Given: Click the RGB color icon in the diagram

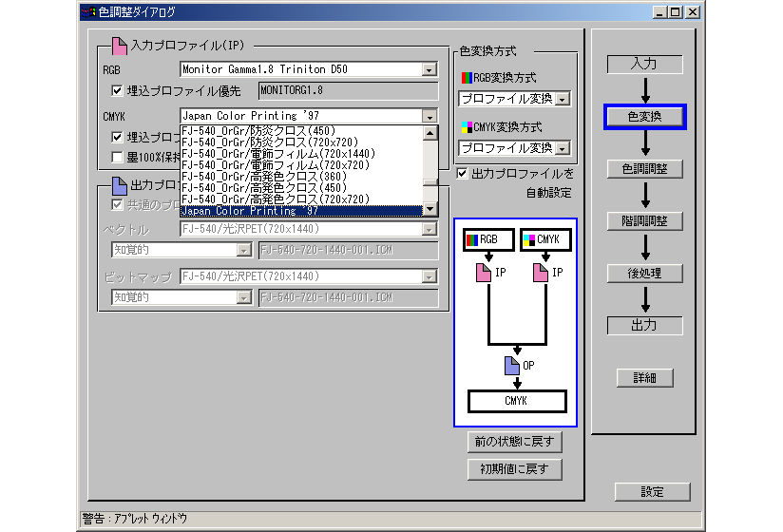Looking at the screenshot, I should (x=471, y=240).
